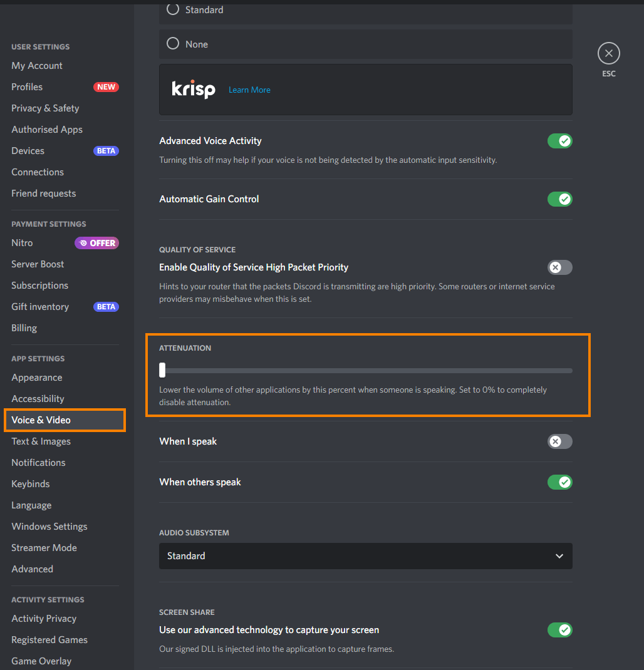Open the Audio Subsystem dropdown
644x670 pixels.
click(366, 555)
